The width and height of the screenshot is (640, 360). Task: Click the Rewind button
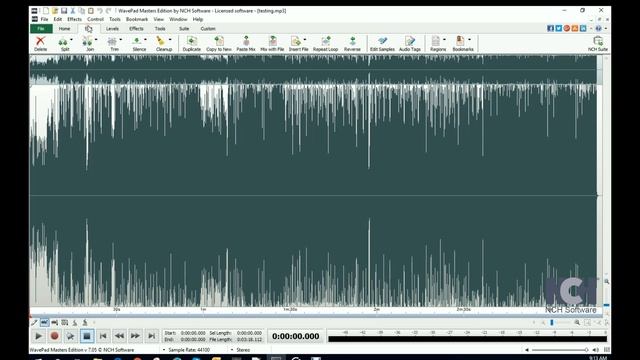pos(119,336)
